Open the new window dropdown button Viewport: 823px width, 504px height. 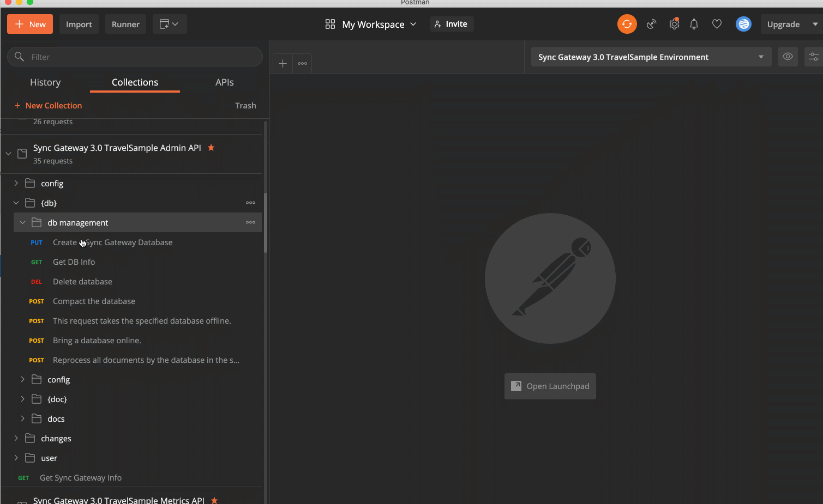coord(169,24)
